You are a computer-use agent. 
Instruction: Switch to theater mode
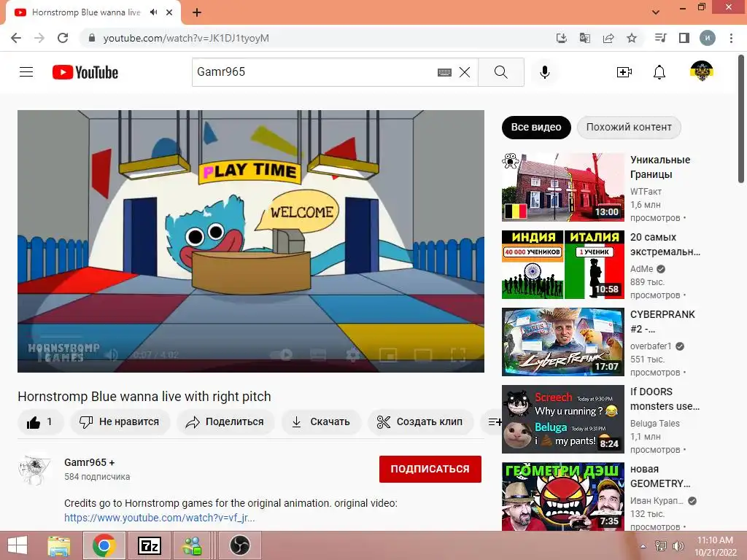point(422,355)
